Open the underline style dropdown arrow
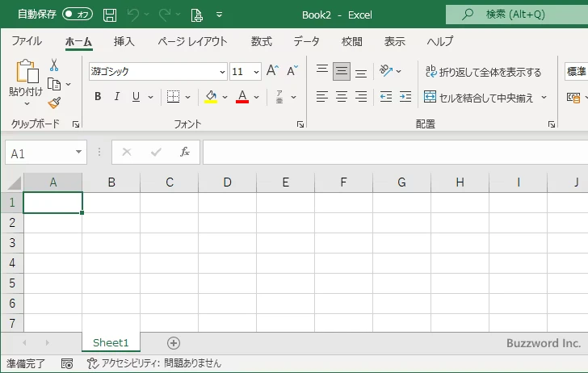The width and height of the screenshot is (588, 373). [150, 97]
